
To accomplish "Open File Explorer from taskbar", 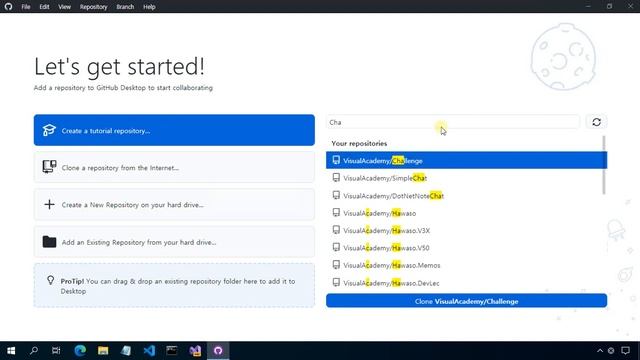I will (x=103, y=351).
